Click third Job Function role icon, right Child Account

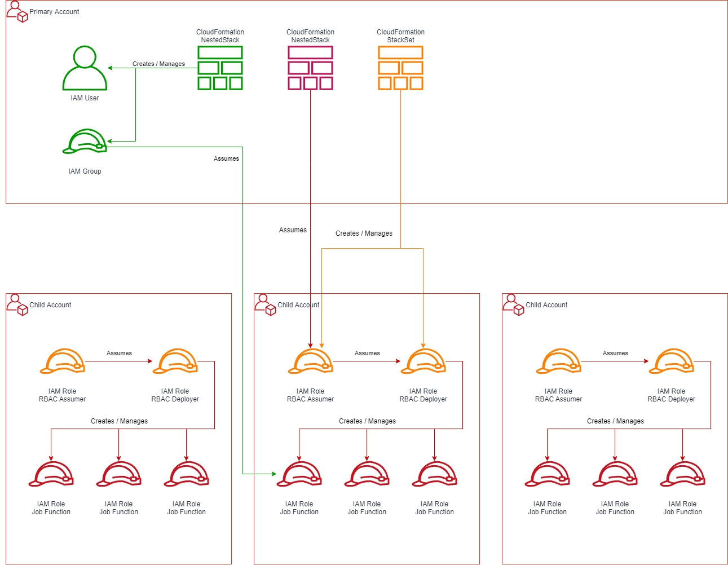pyautogui.click(x=682, y=474)
